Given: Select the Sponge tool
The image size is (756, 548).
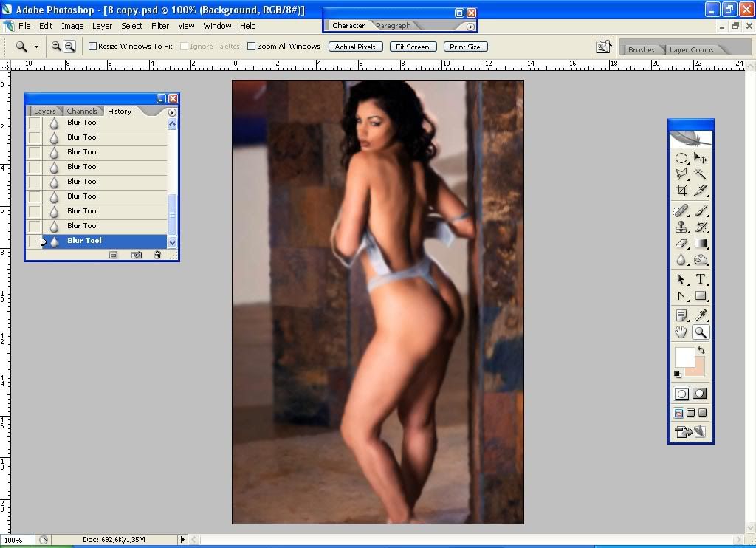Looking at the screenshot, I should [x=700, y=259].
